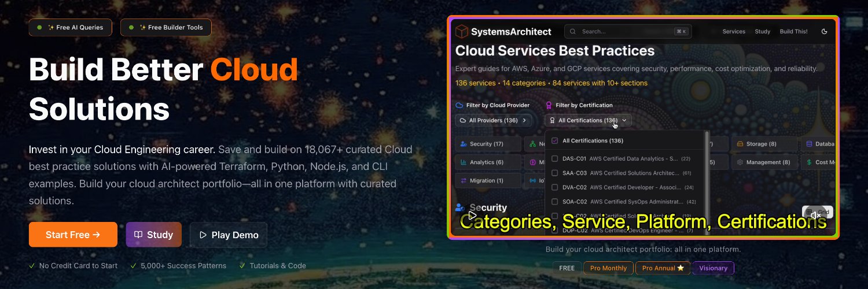
Task: Click the Storage (8) category chip
Action: click(764, 144)
